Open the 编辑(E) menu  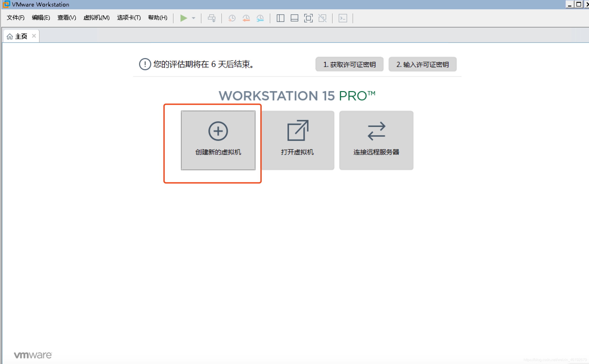41,18
